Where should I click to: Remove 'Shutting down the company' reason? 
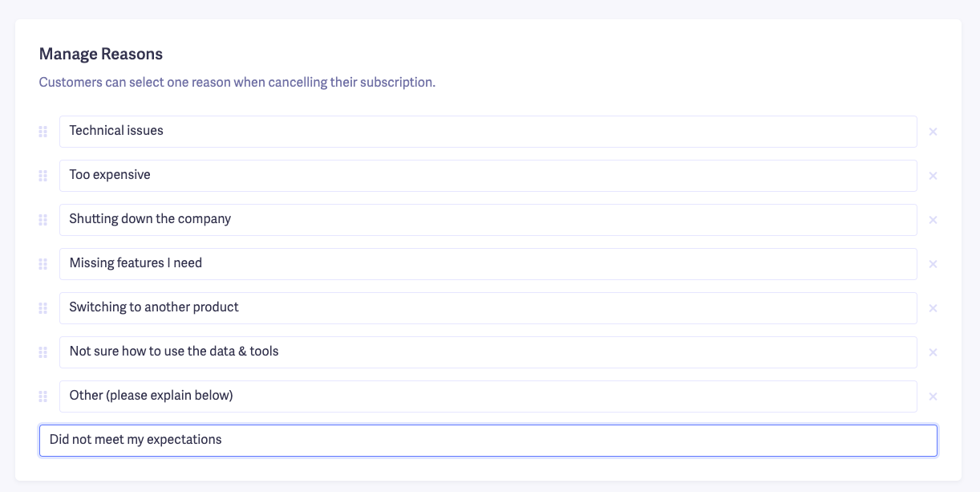(x=933, y=220)
